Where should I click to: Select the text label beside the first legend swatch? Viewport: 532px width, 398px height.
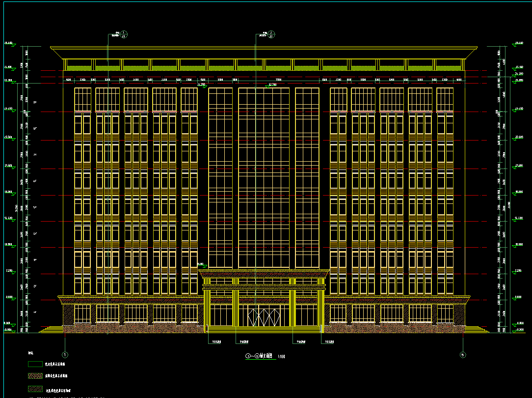(x=56, y=365)
